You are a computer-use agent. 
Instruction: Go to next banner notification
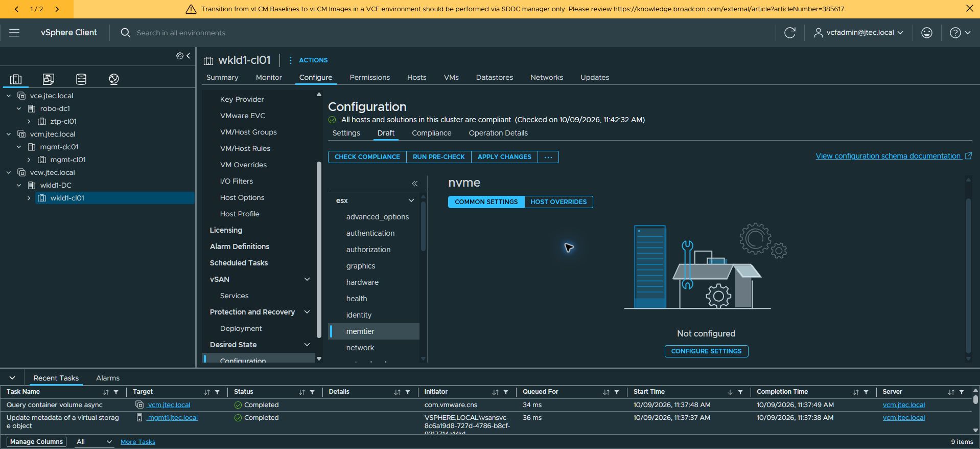[x=57, y=9]
